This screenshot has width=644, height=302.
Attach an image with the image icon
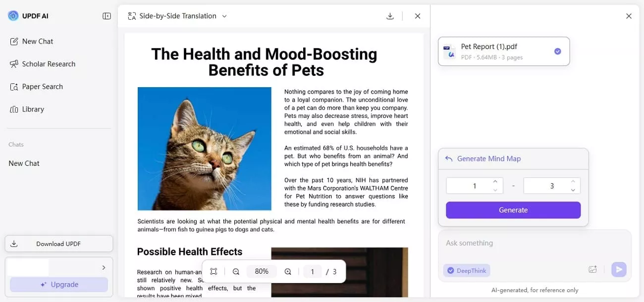click(592, 269)
